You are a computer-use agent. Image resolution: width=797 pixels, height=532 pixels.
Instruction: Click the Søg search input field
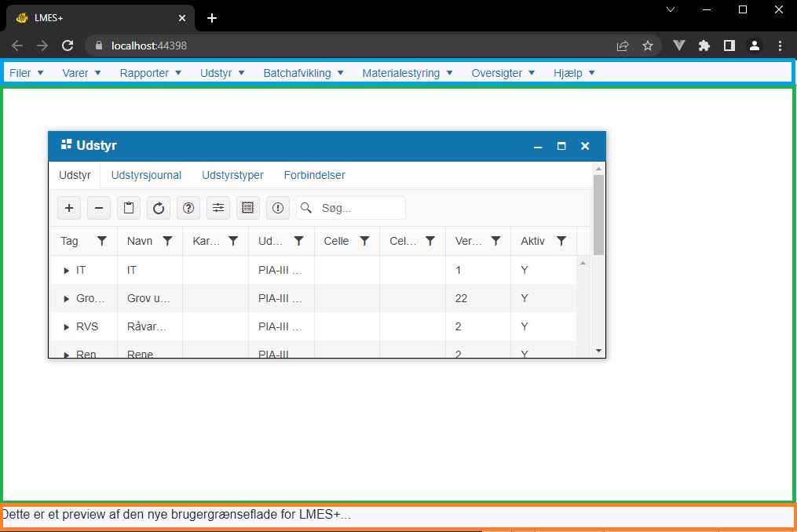coord(349,207)
